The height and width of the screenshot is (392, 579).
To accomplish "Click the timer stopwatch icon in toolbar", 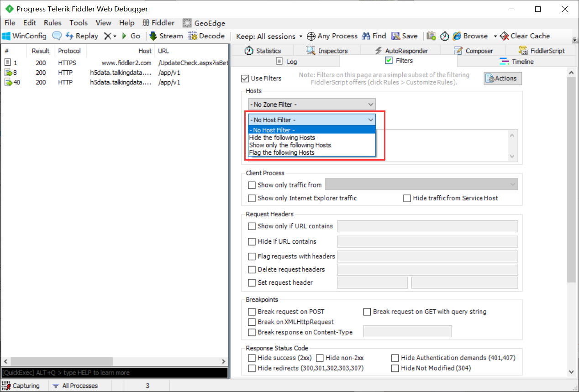I will [444, 36].
